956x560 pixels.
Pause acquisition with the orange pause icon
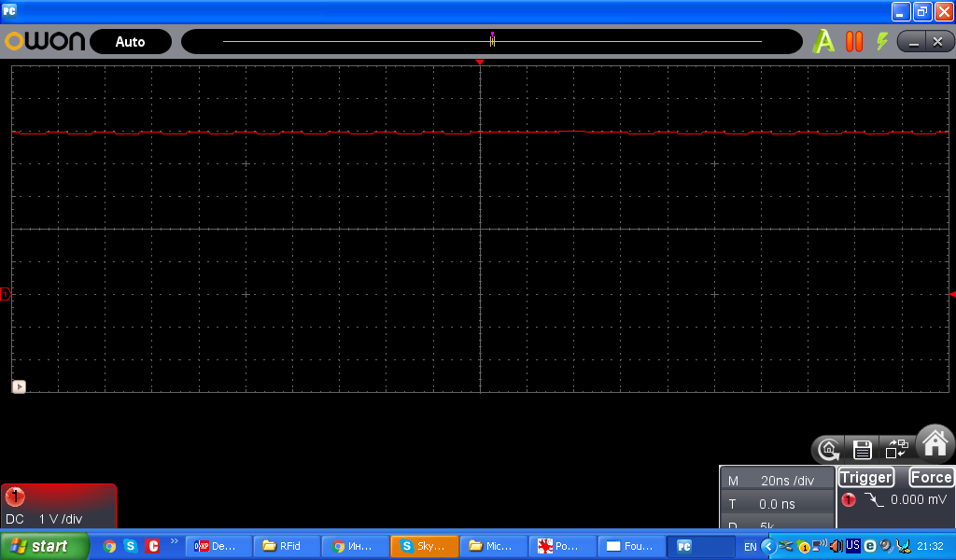(854, 41)
